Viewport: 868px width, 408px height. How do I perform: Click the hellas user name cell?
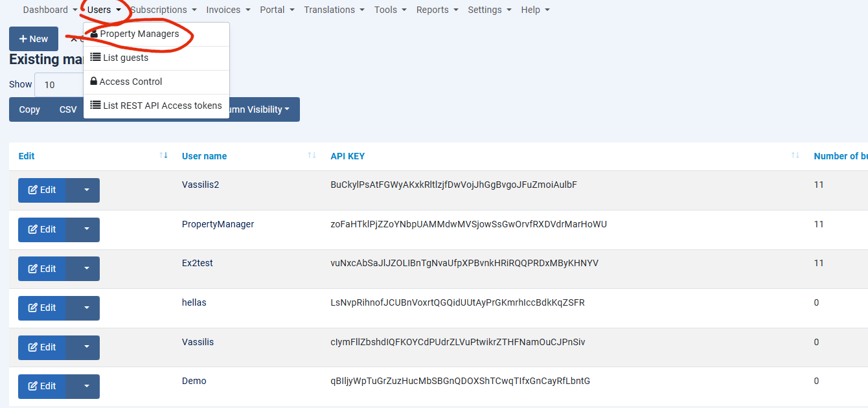[x=194, y=302]
